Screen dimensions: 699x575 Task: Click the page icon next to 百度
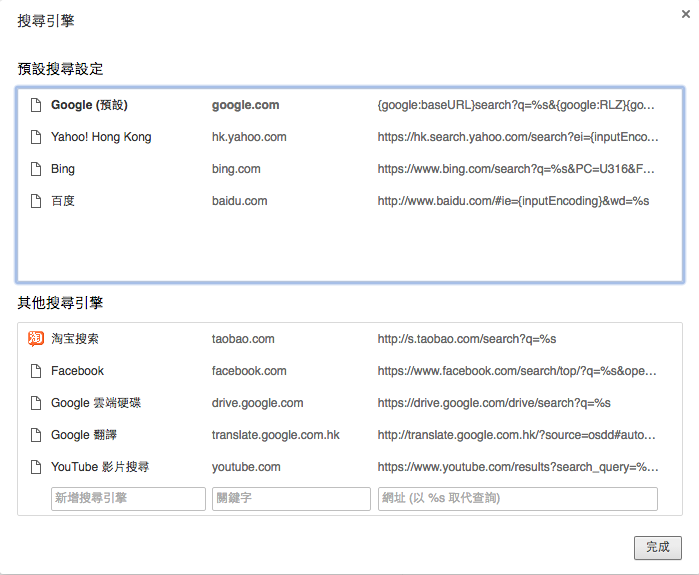(x=35, y=201)
